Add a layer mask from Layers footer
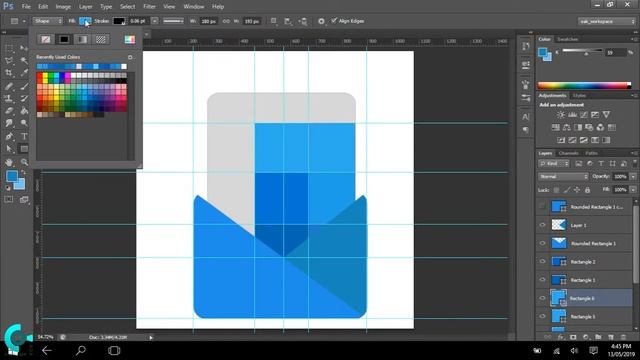Image resolution: width=640 pixels, height=360 pixels. click(573, 337)
